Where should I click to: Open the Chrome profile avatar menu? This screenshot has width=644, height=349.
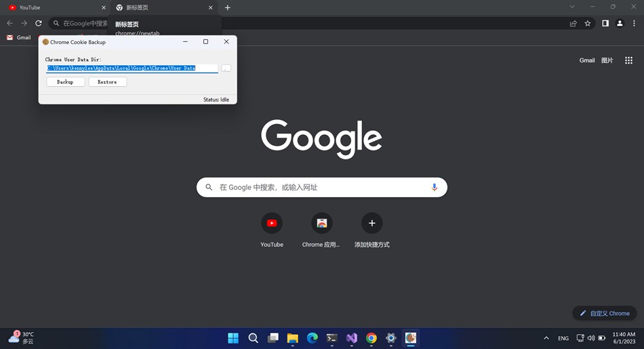tap(620, 24)
